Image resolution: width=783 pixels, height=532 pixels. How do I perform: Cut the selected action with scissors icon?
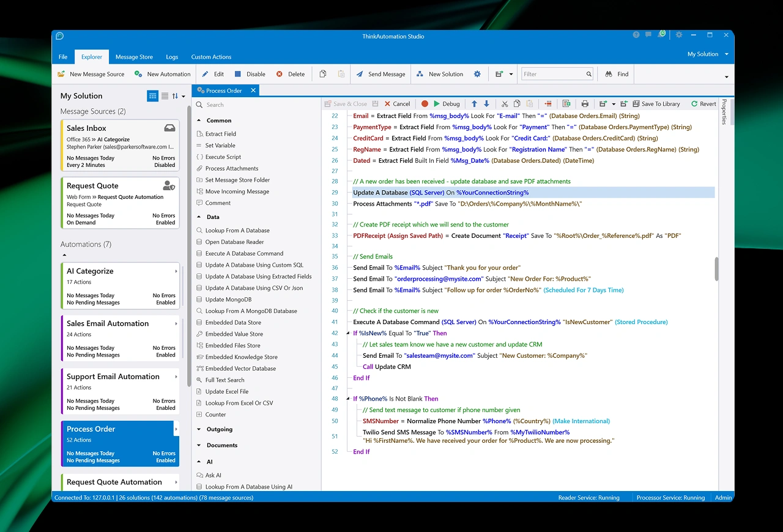coord(505,104)
